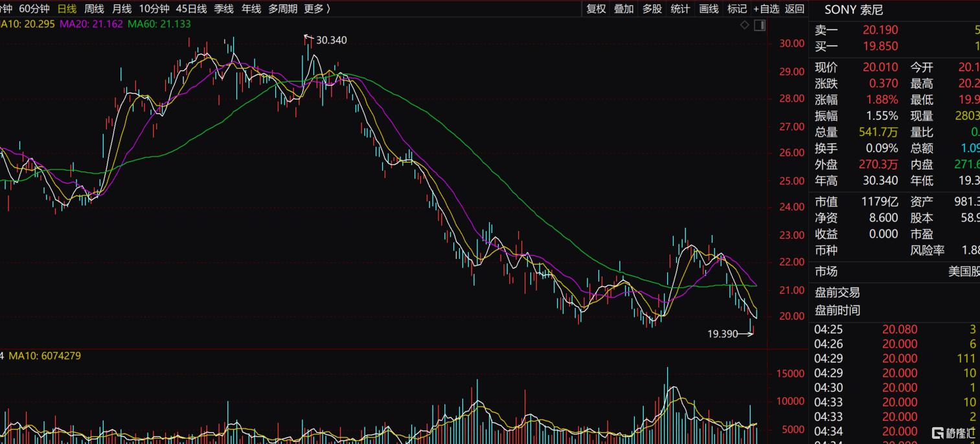This screenshot has width=980, height=444.
Task: Expand the 更多 more periods menu
Action: coord(317,9)
